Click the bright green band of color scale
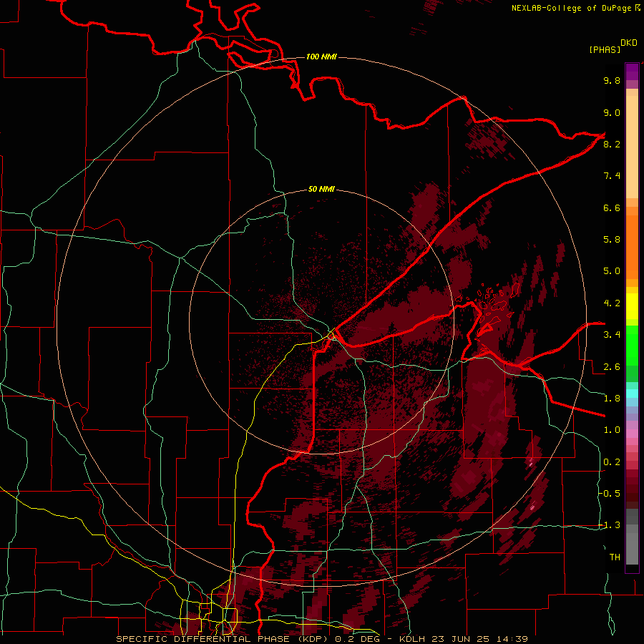 pyautogui.click(x=632, y=345)
